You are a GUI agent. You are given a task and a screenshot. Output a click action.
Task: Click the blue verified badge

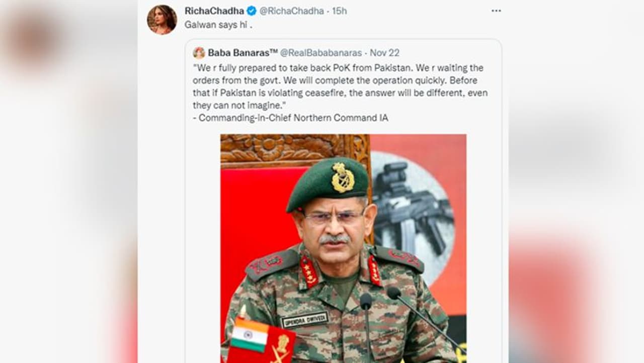tap(252, 11)
